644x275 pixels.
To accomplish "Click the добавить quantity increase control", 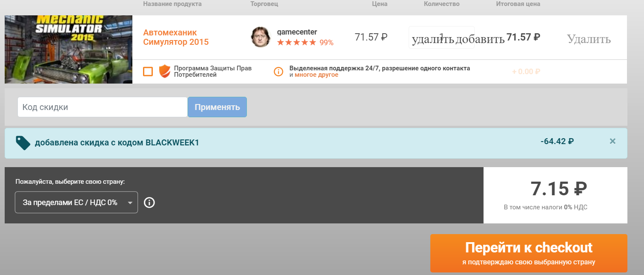I will 480,39.
